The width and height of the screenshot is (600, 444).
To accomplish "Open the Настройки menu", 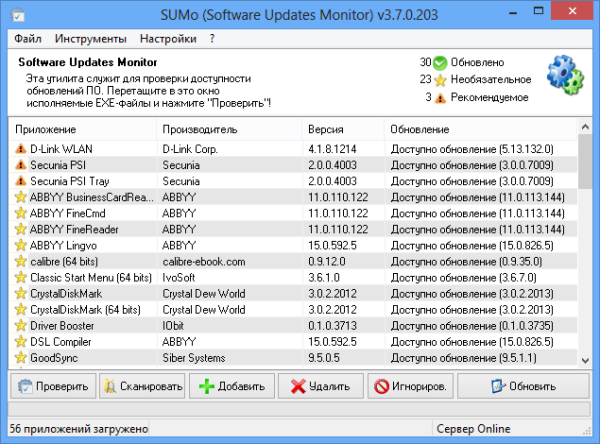I will click(168, 39).
